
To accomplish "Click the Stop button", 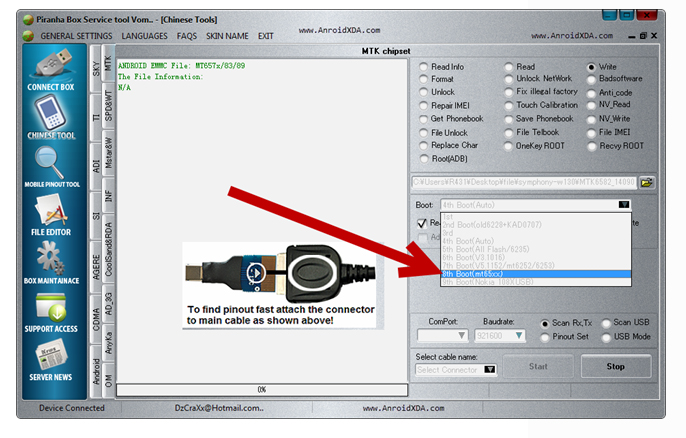I will pos(616,366).
